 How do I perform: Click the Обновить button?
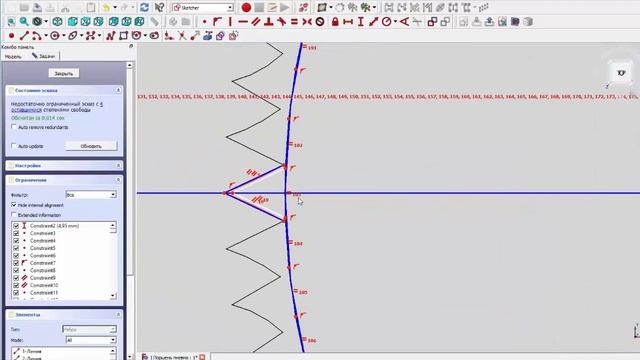(x=91, y=146)
